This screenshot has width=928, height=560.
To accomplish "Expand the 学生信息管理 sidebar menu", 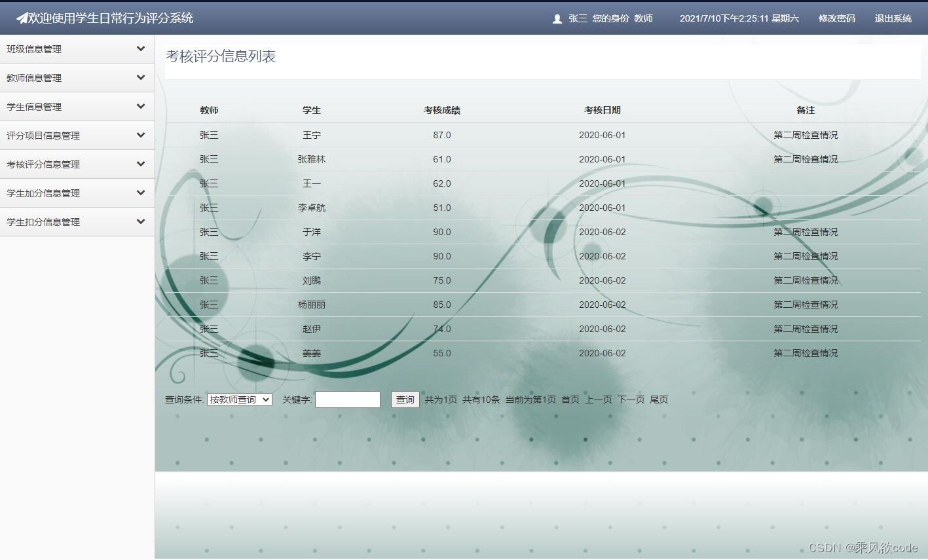I will (77, 106).
